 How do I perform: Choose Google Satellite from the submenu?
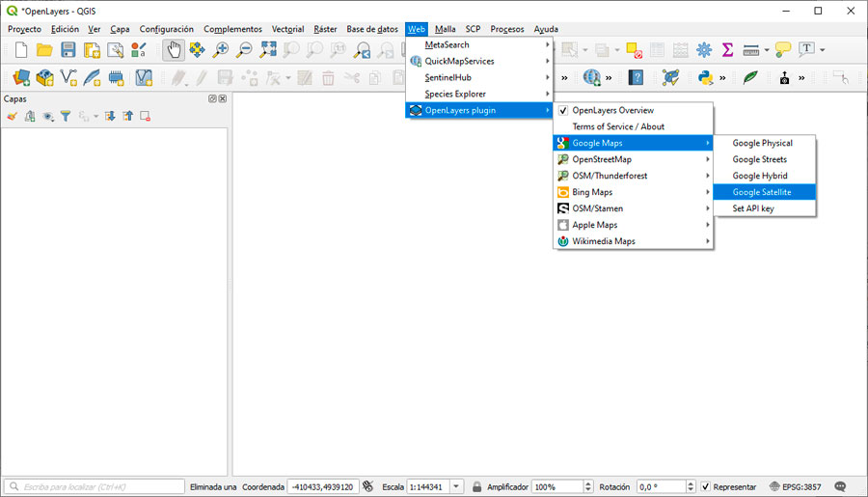click(x=765, y=192)
